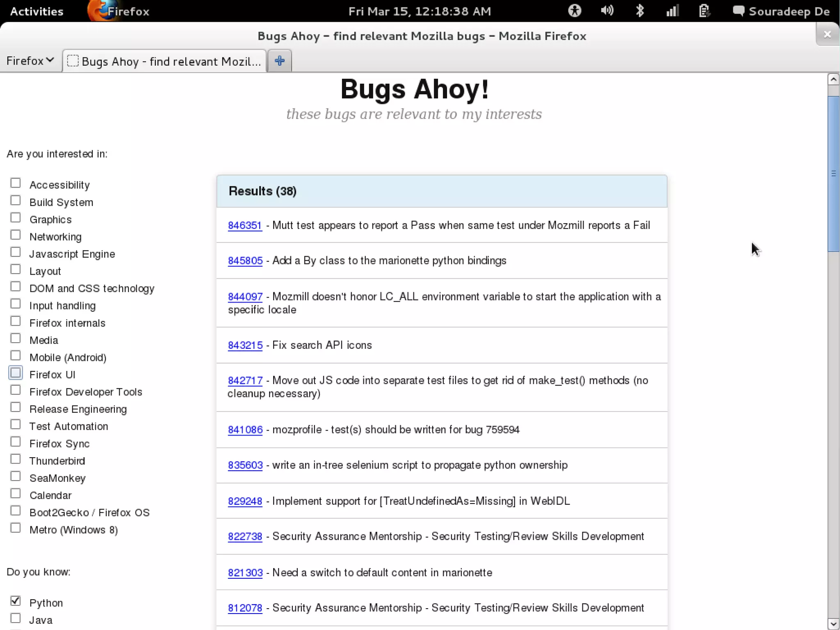Tick the Test Automation checkbox

[16, 424]
